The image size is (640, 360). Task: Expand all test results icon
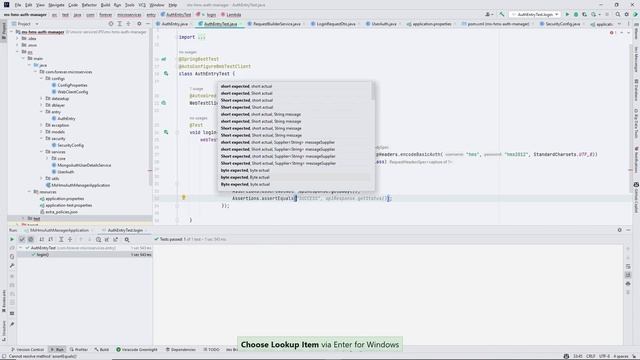point(61,239)
